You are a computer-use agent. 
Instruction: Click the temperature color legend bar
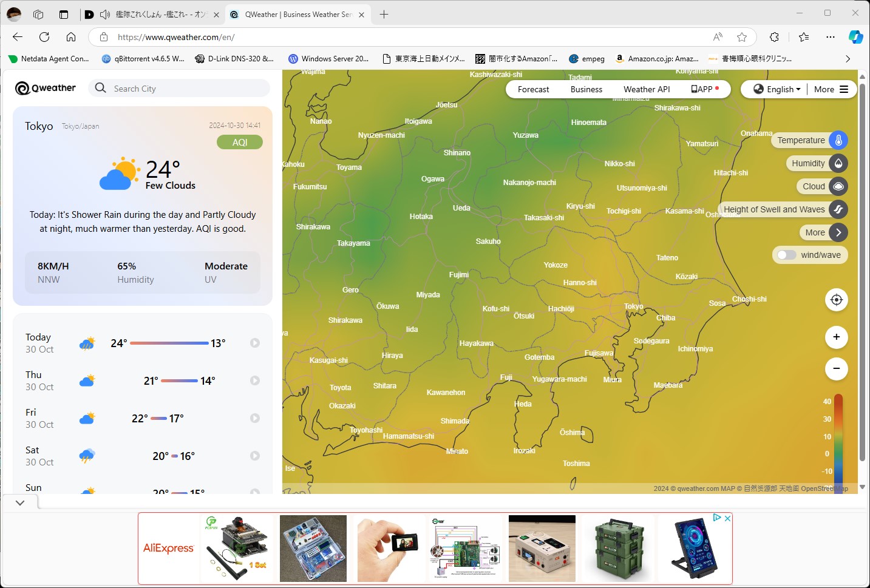point(838,443)
